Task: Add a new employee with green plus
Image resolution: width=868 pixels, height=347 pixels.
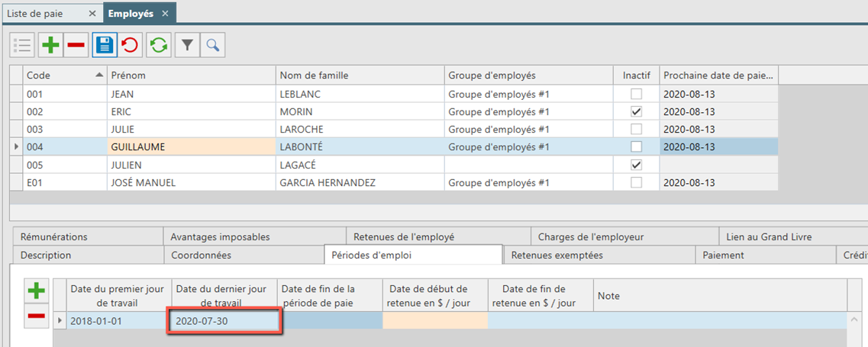Action: (51, 45)
